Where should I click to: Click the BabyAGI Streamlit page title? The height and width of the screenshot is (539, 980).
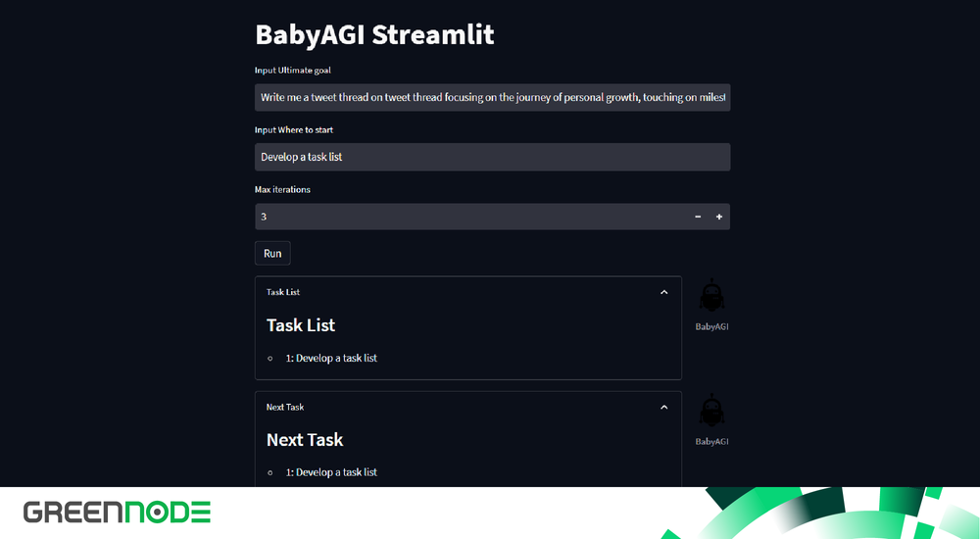[374, 35]
